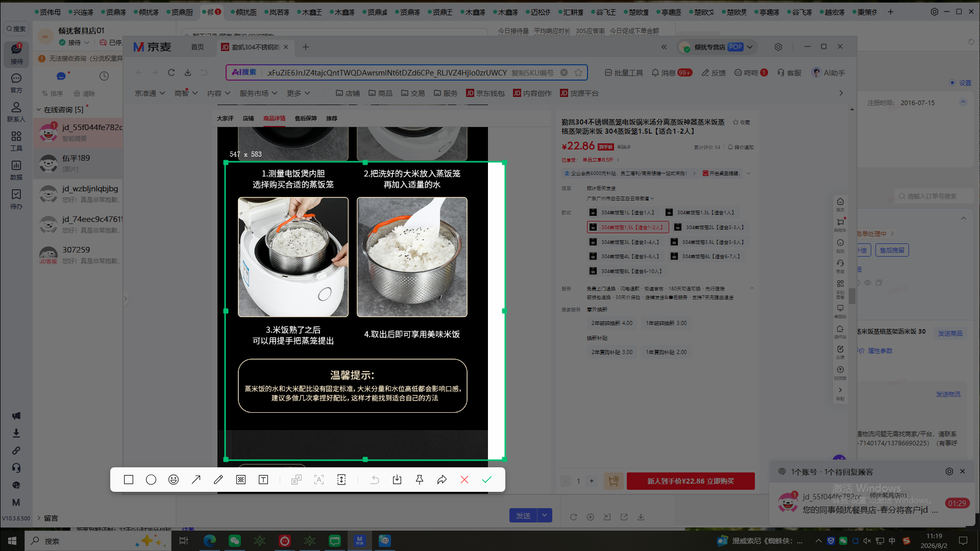The height and width of the screenshot is (551, 980).
Task: Expand the 内容 dropdown menu
Action: pyautogui.click(x=218, y=93)
